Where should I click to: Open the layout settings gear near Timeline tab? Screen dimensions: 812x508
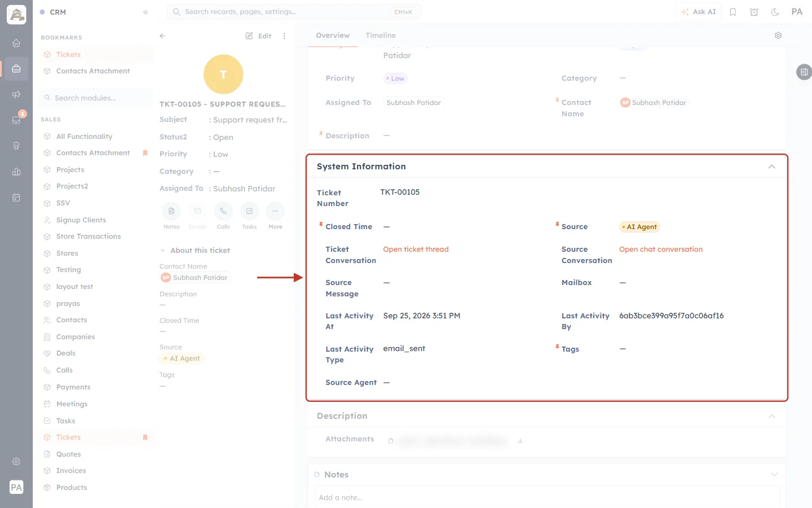(778, 36)
